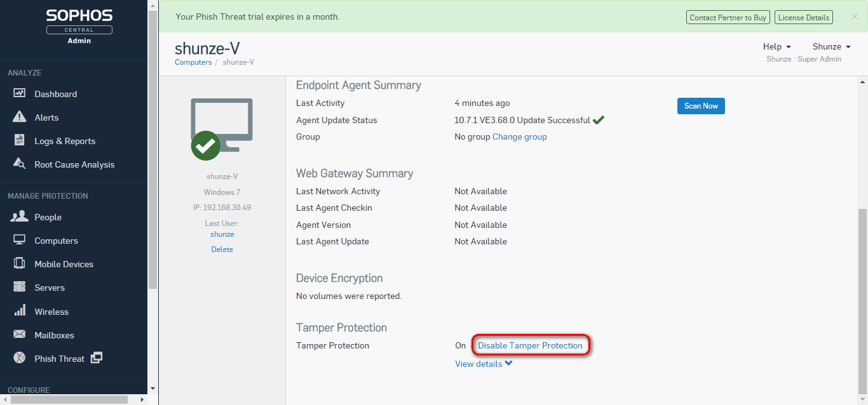Click the Device Encryption heading

point(339,278)
